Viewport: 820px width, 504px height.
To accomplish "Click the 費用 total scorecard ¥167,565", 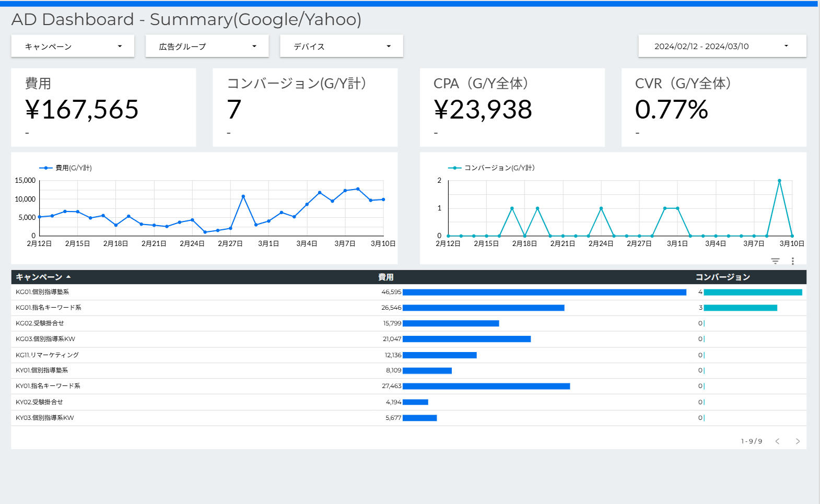I will point(103,108).
